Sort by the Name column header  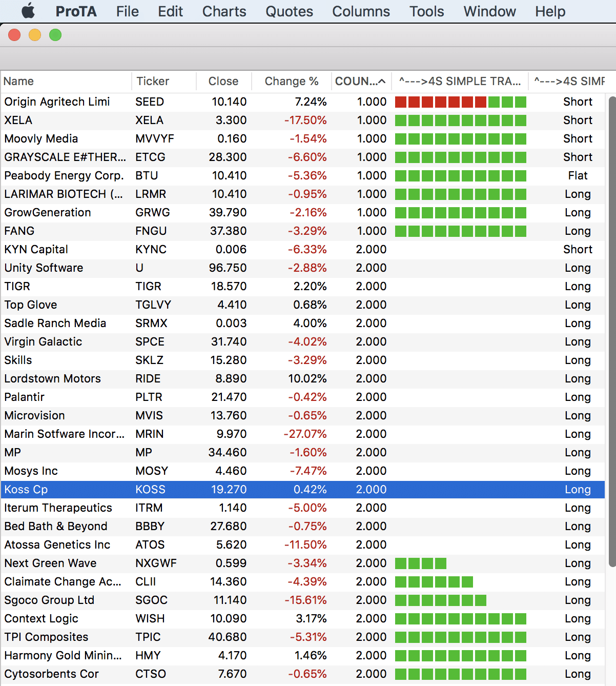pos(66,81)
